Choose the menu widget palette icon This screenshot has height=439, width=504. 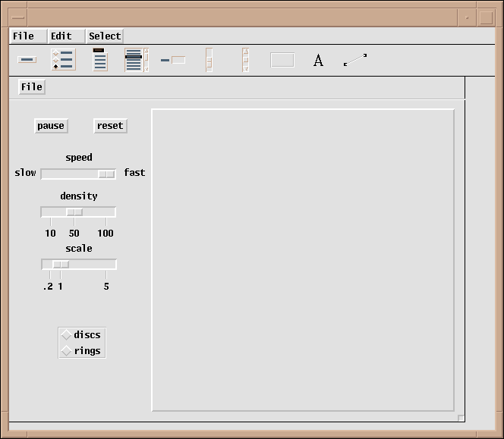click(99, 60)
